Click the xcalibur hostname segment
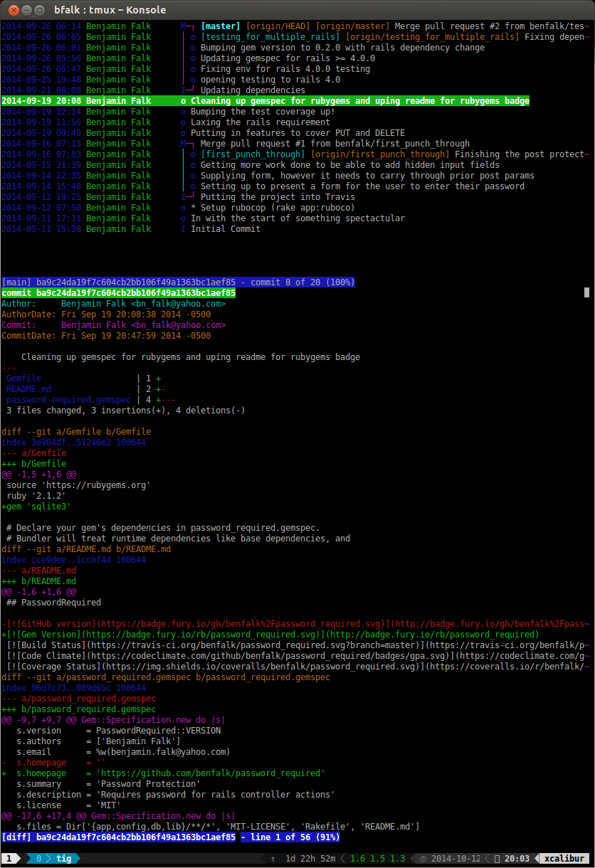Image resolution: width=595 pixels, height=868 pixels. pos(564,859)
